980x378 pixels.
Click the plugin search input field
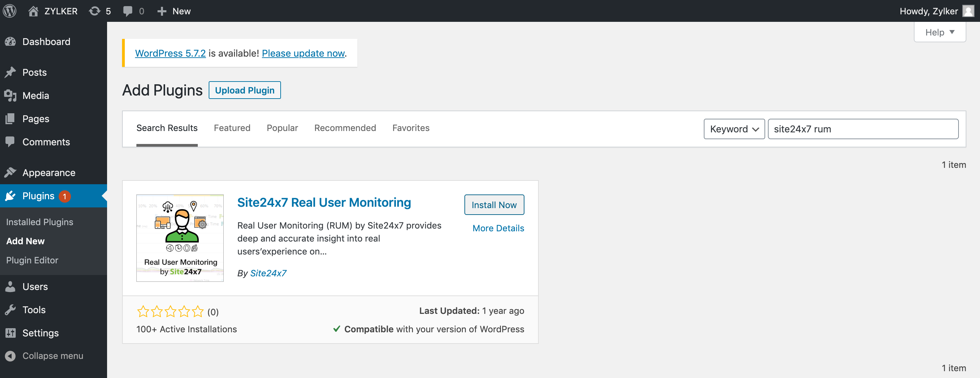(862, 129)
